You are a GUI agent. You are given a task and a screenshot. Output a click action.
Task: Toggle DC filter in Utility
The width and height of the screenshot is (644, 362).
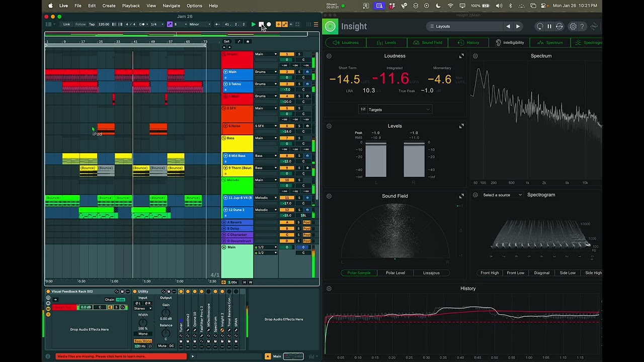tap(172, 346)
